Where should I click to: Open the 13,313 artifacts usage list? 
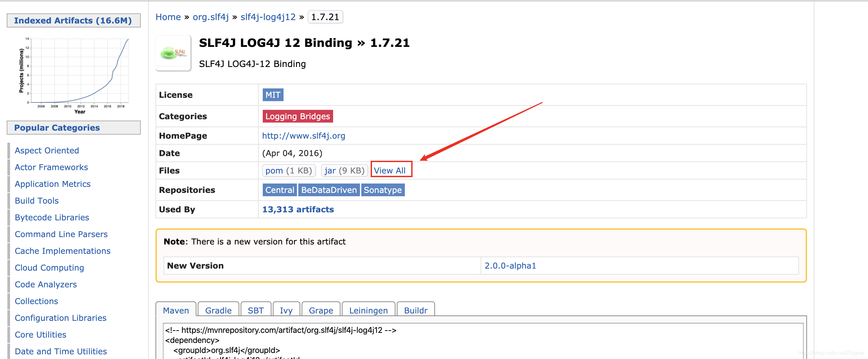298,209
